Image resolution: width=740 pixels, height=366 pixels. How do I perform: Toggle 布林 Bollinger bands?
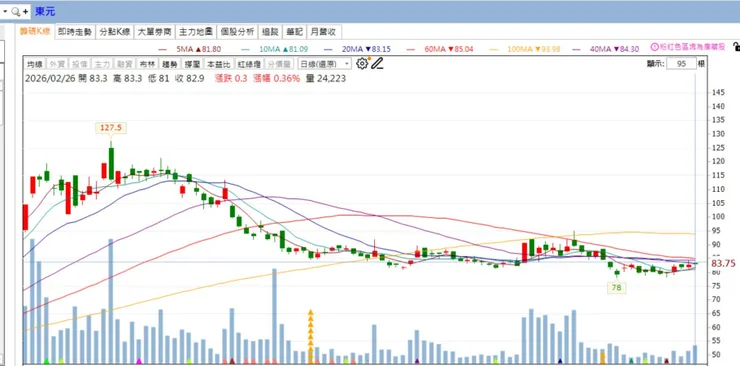pos(146,64)
